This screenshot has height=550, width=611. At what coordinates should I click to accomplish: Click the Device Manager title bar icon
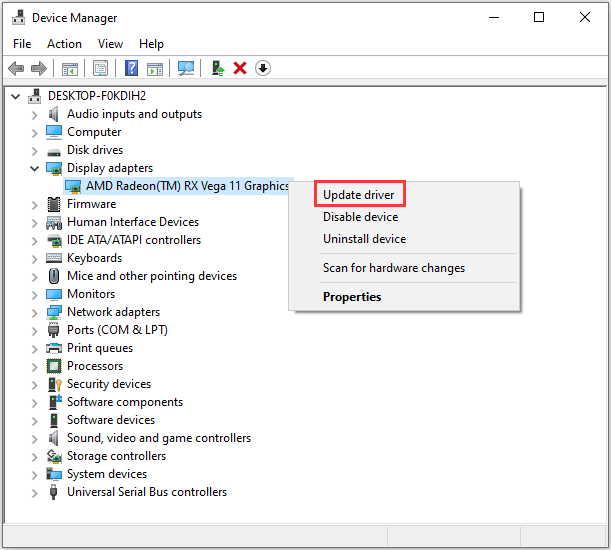[x=18, y=18]
